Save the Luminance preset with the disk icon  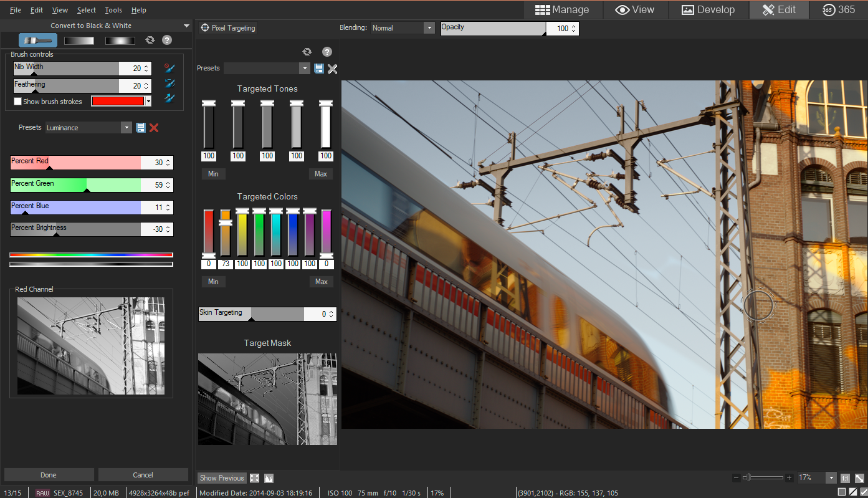(x=141, y=127)
